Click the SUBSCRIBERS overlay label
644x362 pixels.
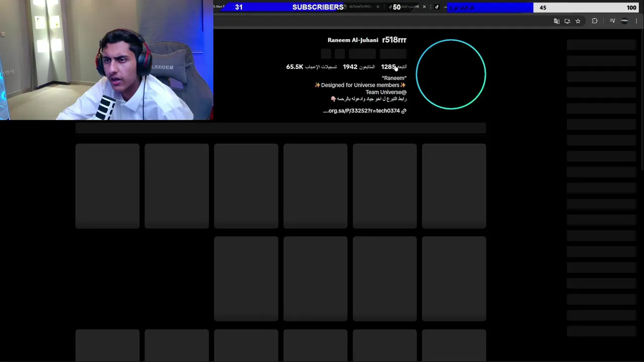pyautogui.click(x=318, y=7)
